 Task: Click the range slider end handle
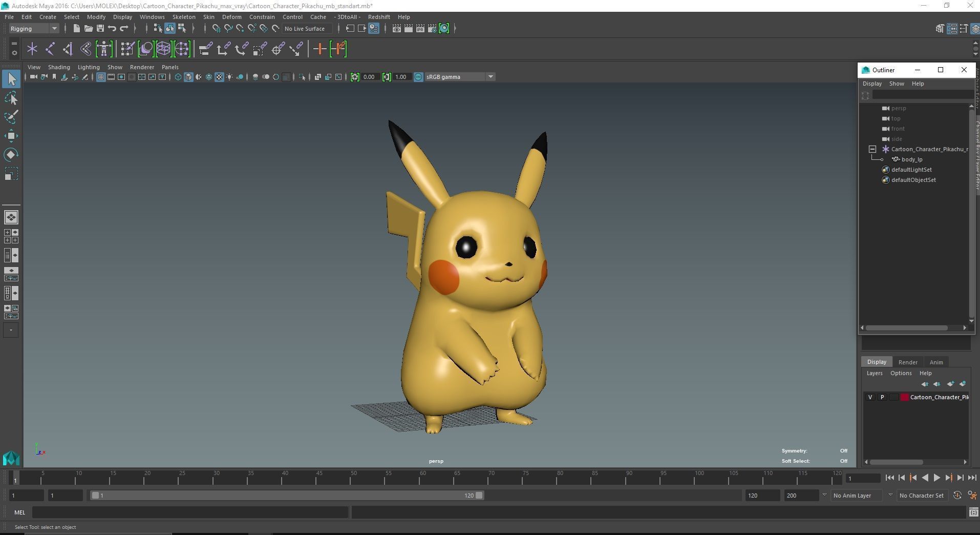(479, 496)
